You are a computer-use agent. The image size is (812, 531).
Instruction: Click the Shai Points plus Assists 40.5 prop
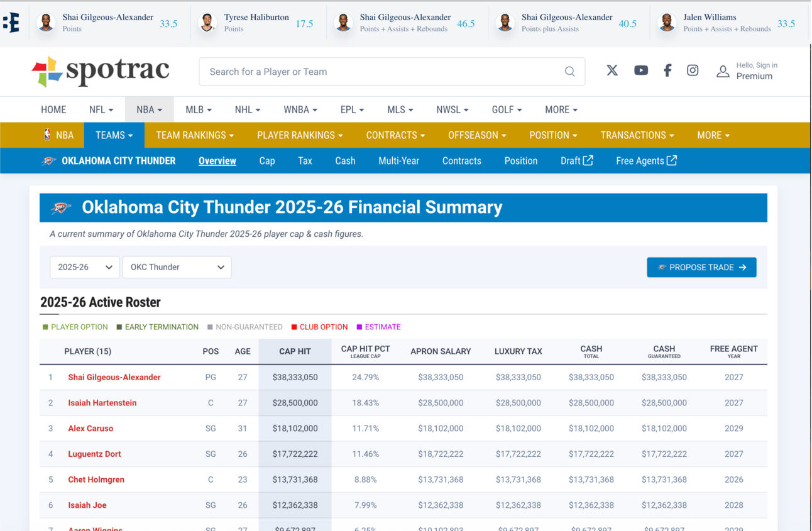click(x=566, y=23)
